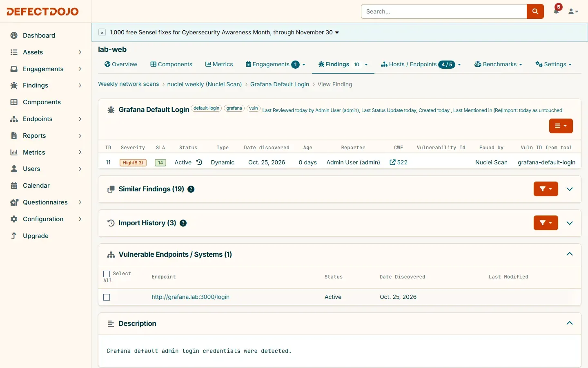Expand the Similar Findings panel
The height and width of the screenshot is (368, 588).
click(x=570, y=189)
